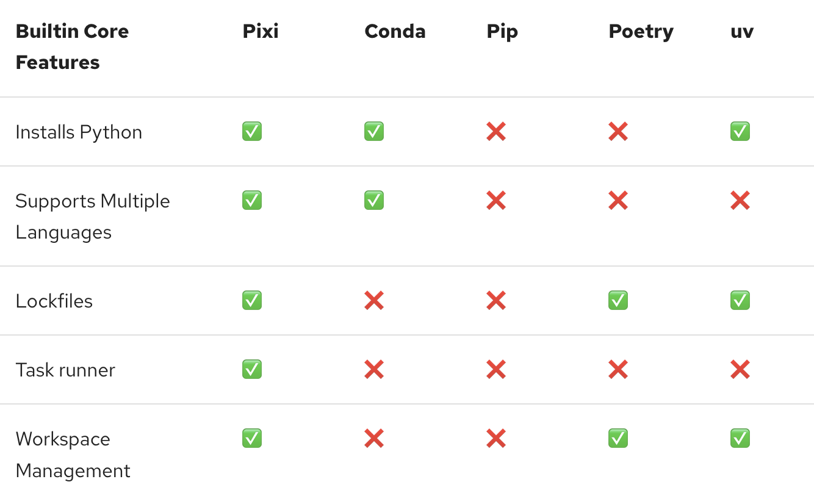Click the uv Supports Multiple Languages cross

[740, 200]
